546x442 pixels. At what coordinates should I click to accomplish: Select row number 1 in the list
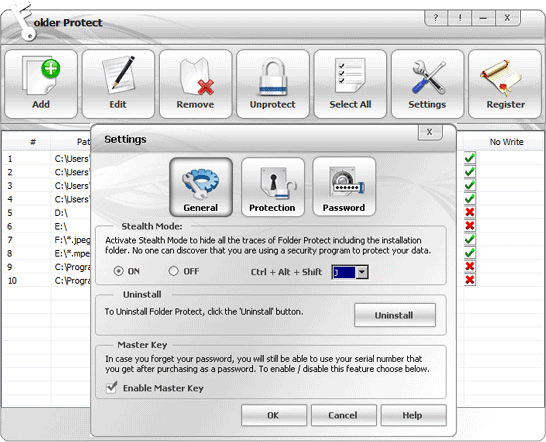coord(10,159)
